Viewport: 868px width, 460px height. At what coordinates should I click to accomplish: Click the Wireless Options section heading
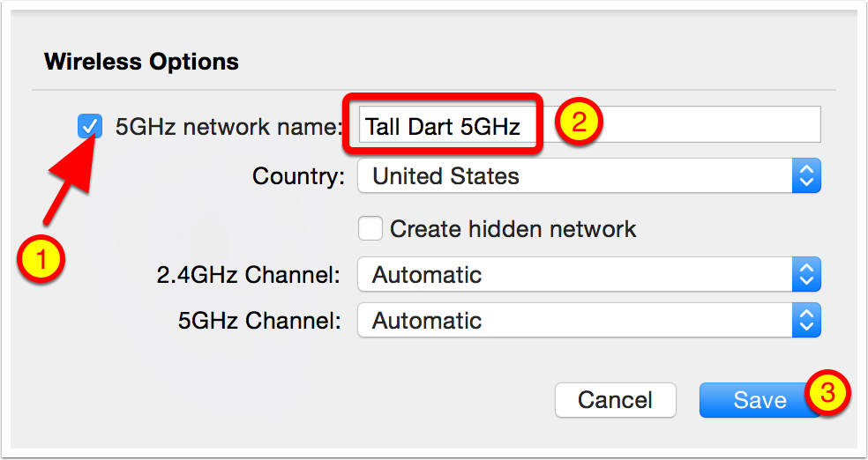(141, 62)
